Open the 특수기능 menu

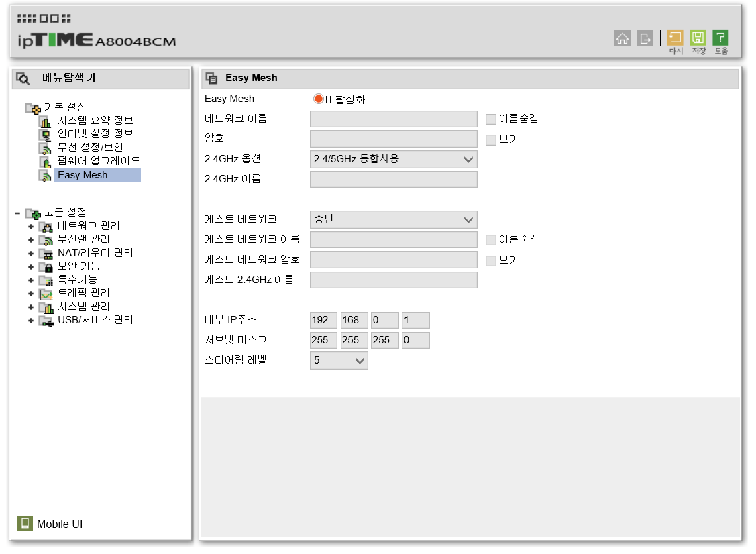77,279
